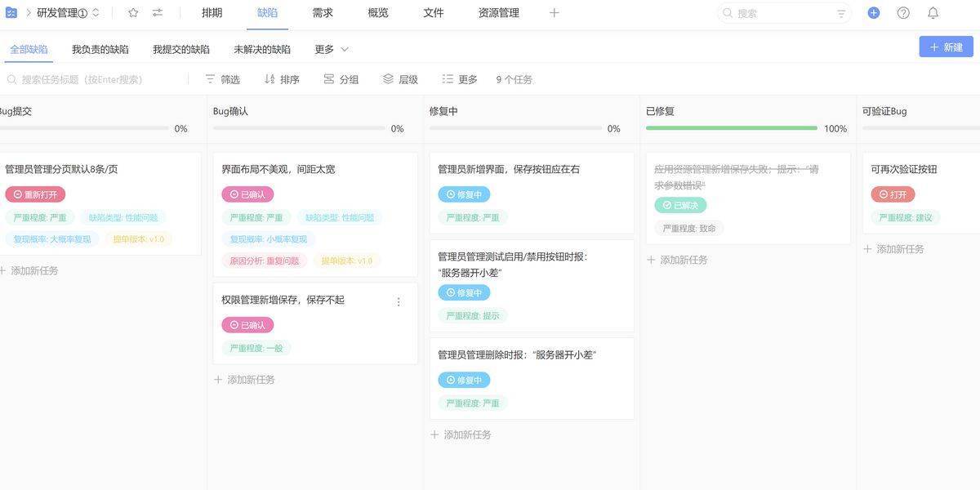Screen dimensions: 980x490
Task: Add new task in 可验证Bug column
Action: click(x=893, y=249)
